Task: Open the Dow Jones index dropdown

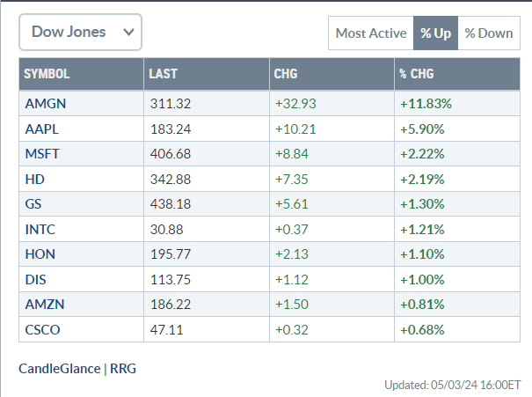Action: pyautogui.click(x=80, y=32)
